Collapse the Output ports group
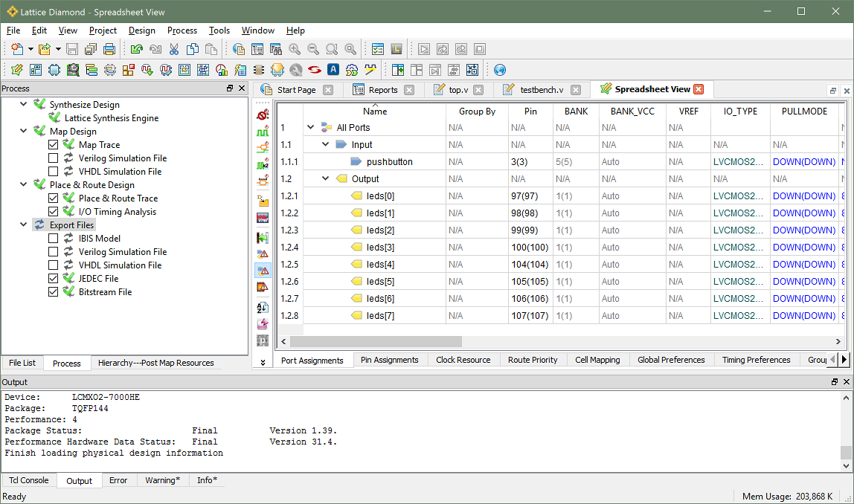854x504 pixels. (x=326, y=178)
